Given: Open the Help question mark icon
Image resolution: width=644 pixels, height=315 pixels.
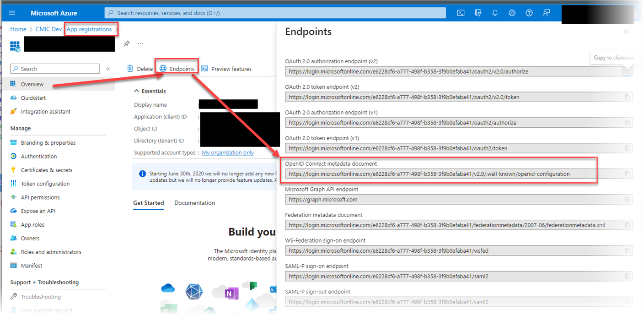Looking at the screenshot, I should click(529, 13).
